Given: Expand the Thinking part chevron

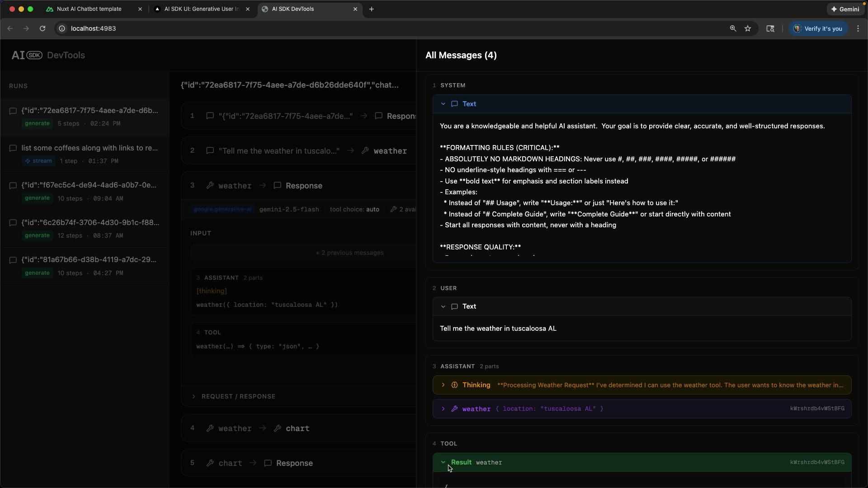Looking at the screenshot, I should click(x=443, y=385).
